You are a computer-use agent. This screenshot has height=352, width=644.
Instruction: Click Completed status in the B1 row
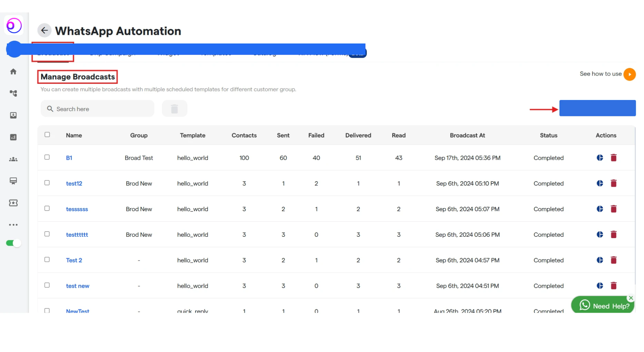point(548,158)
